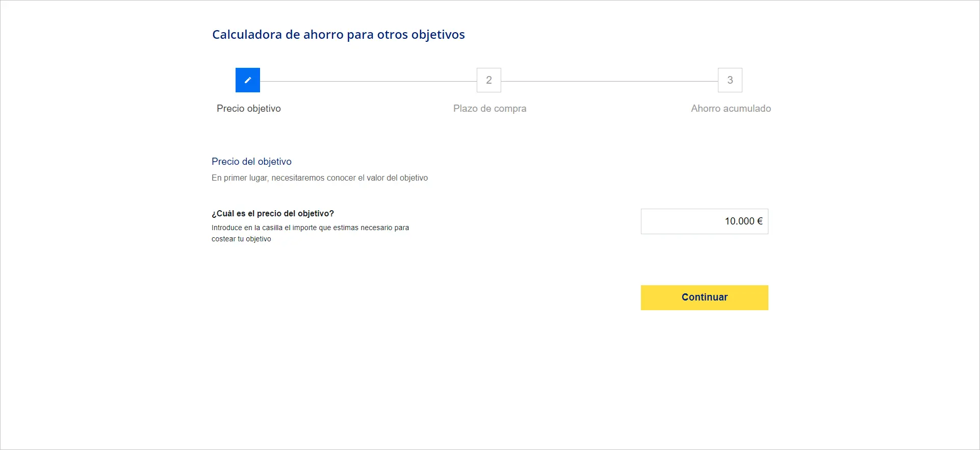Image resolution: width=980 pixels, height=450 pixels.
Task: Click the 'Precio del objetivo' section heading
Action: [x=251, y=162]
